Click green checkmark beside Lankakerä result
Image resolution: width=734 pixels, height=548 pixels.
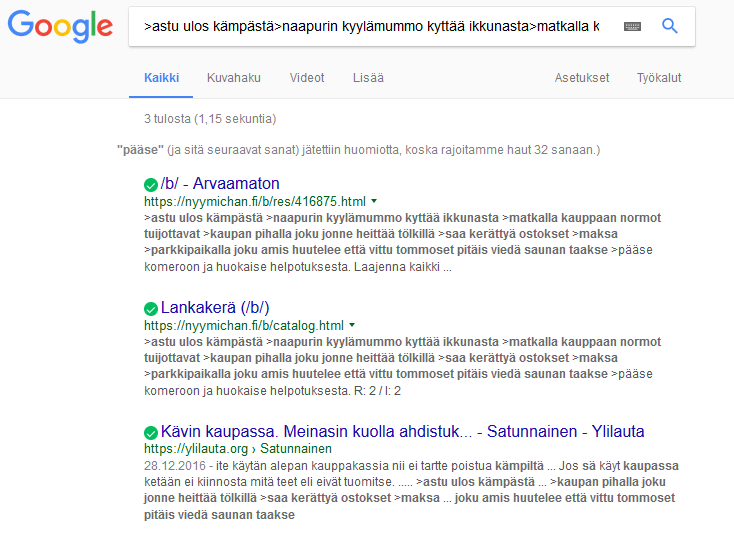(x=151, y=308)
